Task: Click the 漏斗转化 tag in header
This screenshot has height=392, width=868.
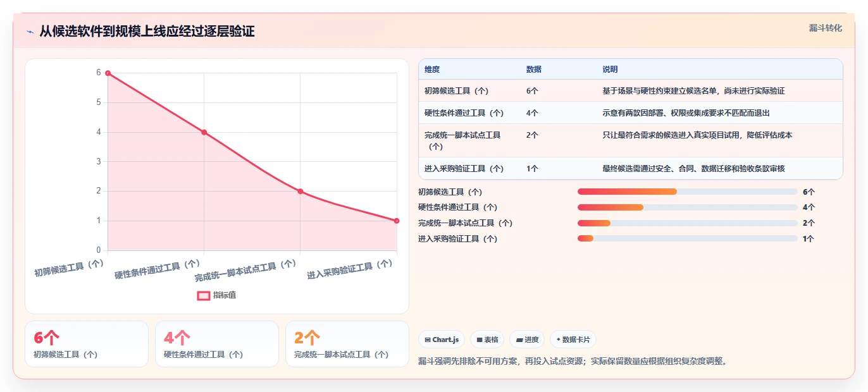Action: click(x=825, y=28)
